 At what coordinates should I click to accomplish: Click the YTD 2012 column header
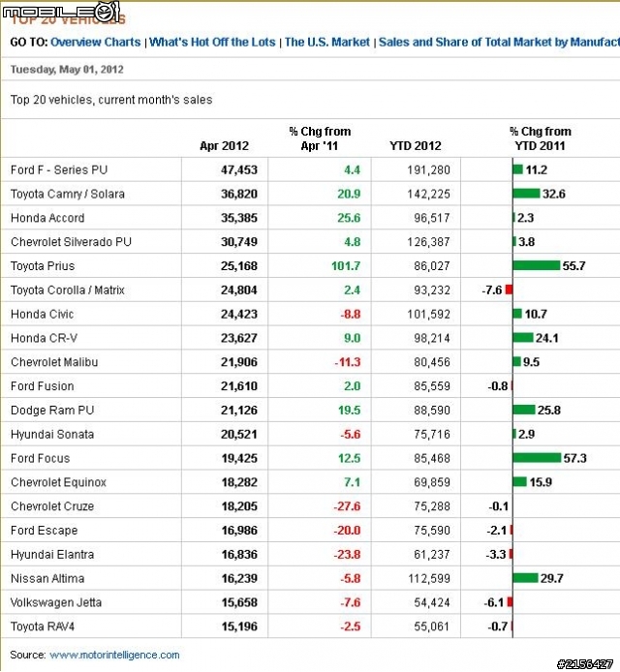pos(415,145)
